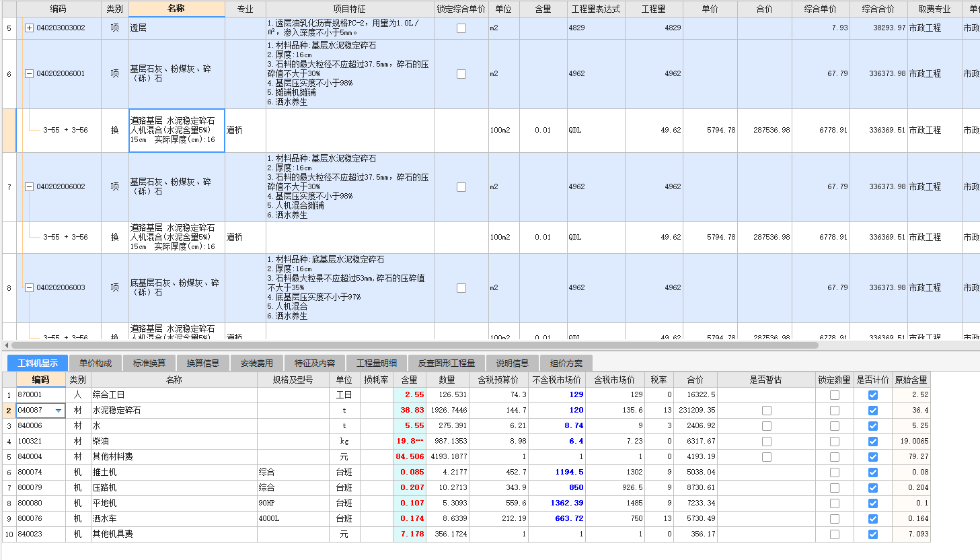This screenshot has height=560, width=980.
Task: Open the dropdown in code cell 040087
Action: pyautogui.click(x=59, y=411)
